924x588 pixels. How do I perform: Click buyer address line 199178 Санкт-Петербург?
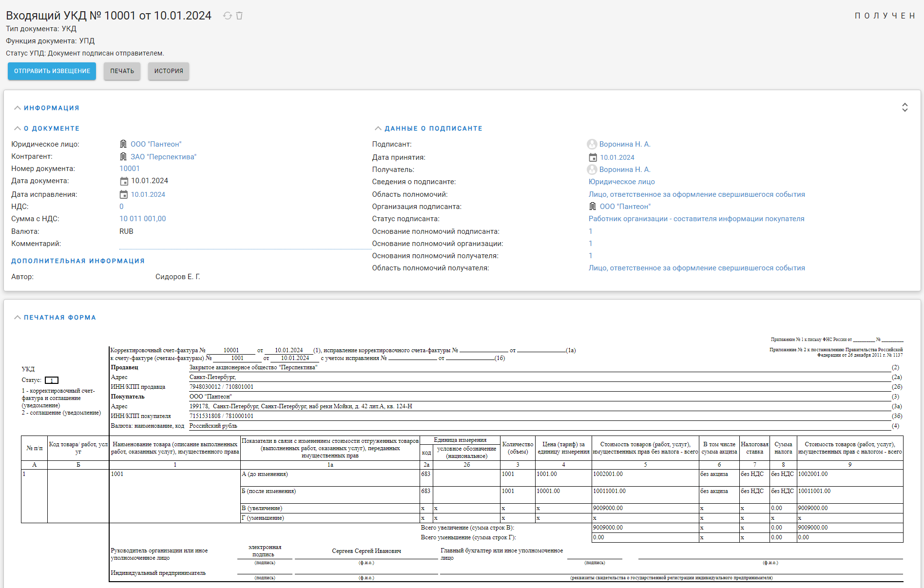coord(301,406)
